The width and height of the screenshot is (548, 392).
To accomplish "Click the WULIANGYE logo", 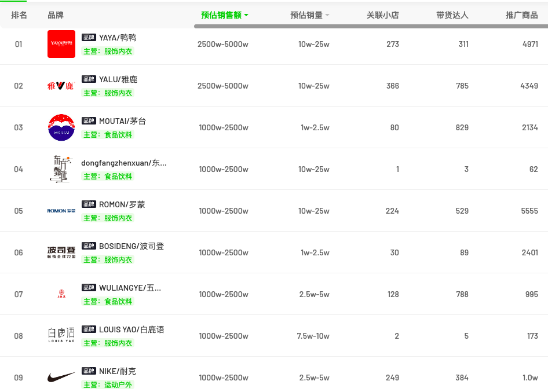I will pos(61,294).
